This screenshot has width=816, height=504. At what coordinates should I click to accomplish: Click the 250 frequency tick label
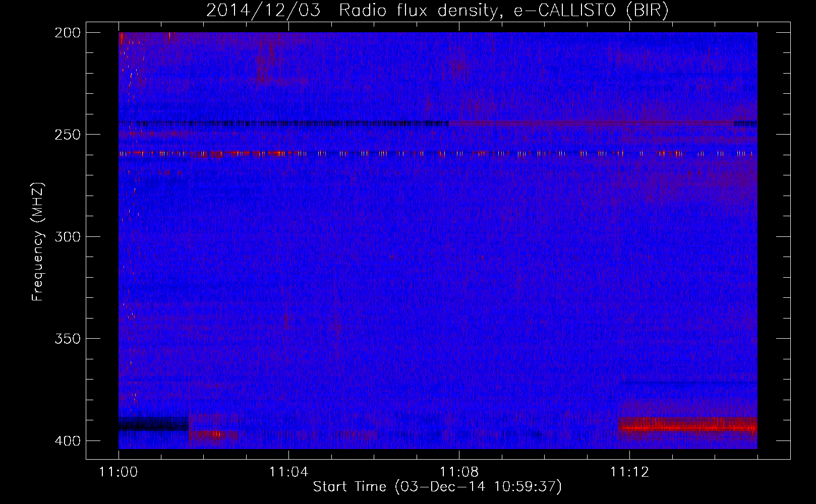click(x=68, y=135)
